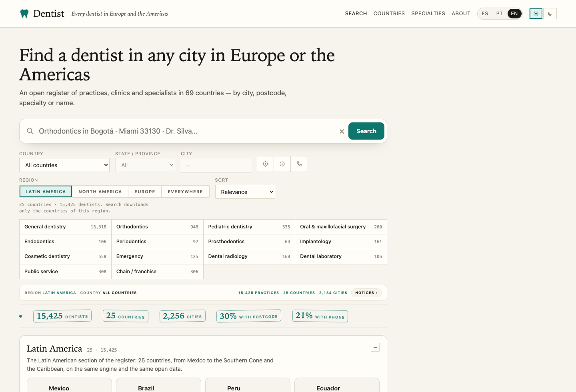
Task: Focus the main search input field
Action: pyautogui.click(x=186, y=131)
